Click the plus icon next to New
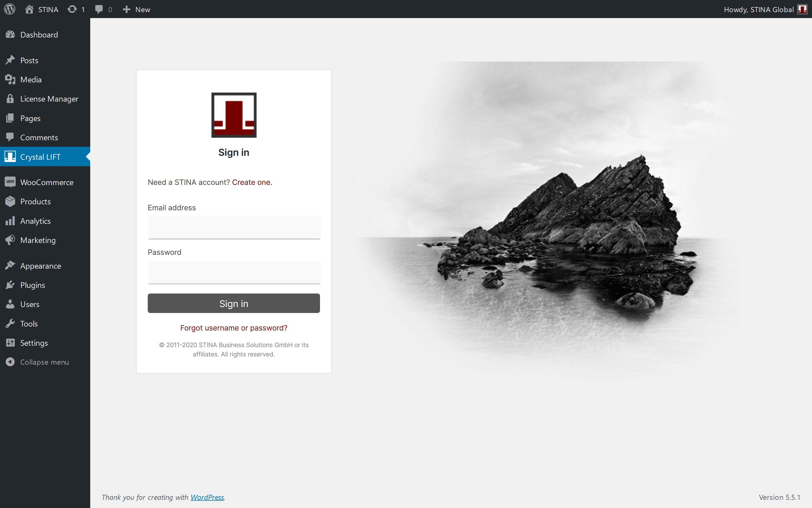Viewport: 812px width, 508px height. (126, 9)
